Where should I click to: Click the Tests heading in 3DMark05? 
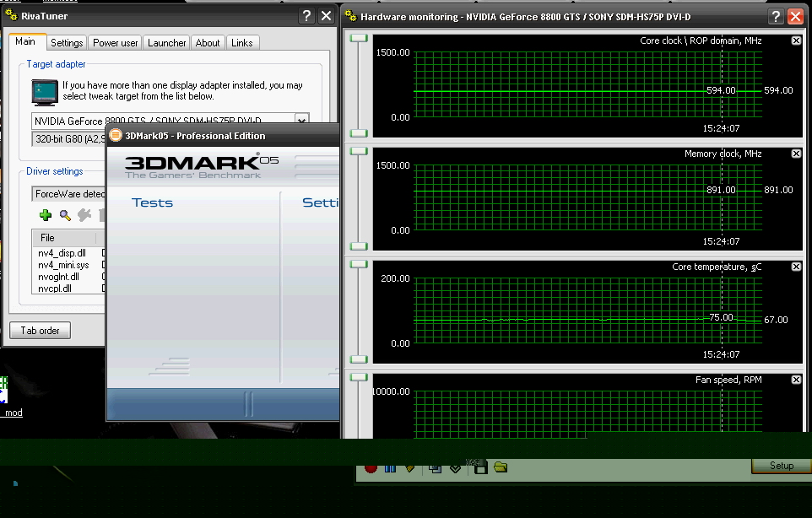point(152,202)
